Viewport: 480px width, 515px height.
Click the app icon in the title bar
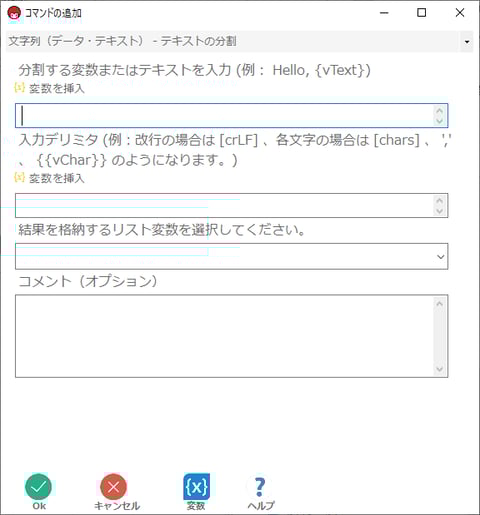point(14,13)
